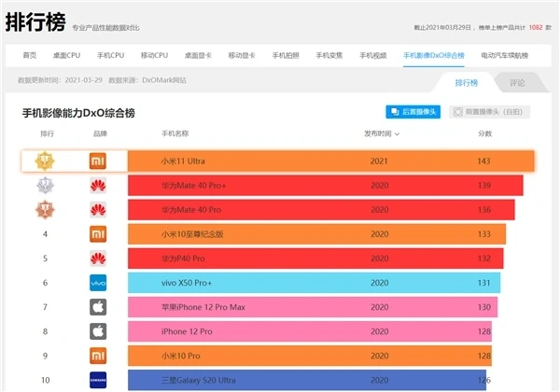The height and width of the screenshot is (392, 560).
Task: Open the 手机变焦 nav tab
Action: coord(329,55)
